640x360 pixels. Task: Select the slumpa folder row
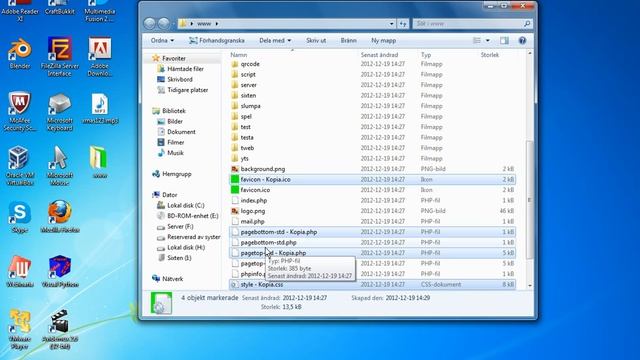click(372, 106)
